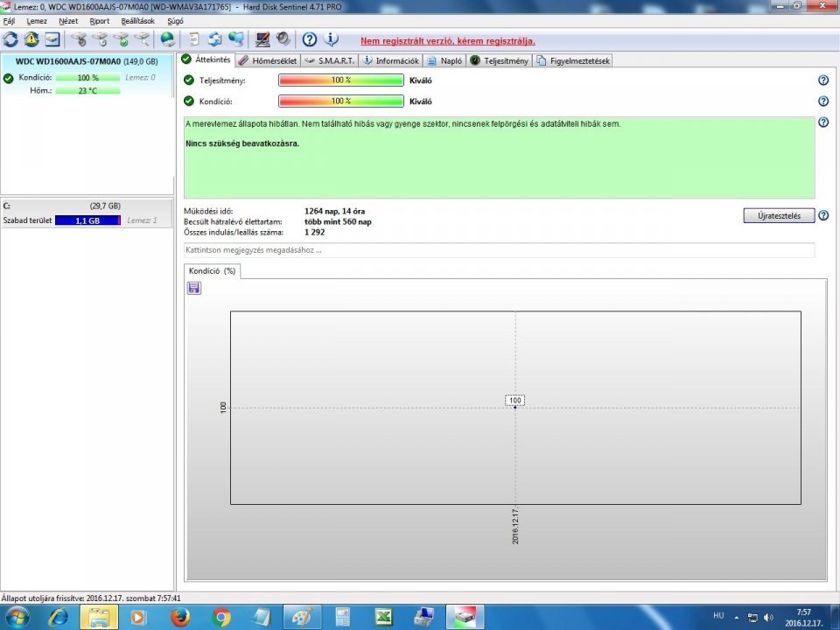Click the blue info bubble toolbar icon
The width and height of the screenshot is (840, 630).
coord(331,39)
